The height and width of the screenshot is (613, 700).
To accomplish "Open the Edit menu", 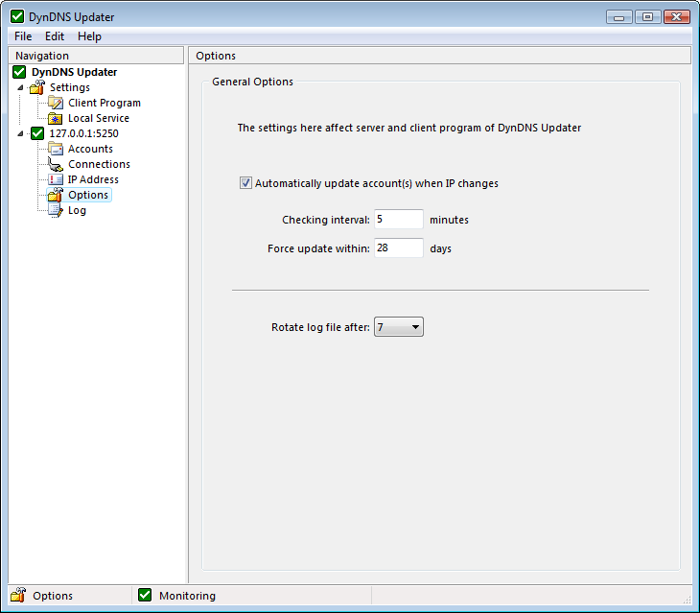I will click(55, 36).
